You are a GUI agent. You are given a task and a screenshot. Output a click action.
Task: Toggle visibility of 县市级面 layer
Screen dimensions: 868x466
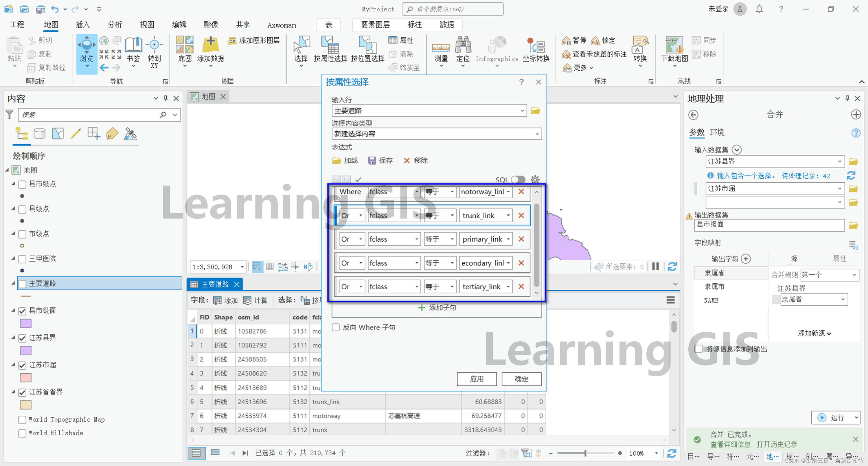pyautogui.click(x=21, y=309)
